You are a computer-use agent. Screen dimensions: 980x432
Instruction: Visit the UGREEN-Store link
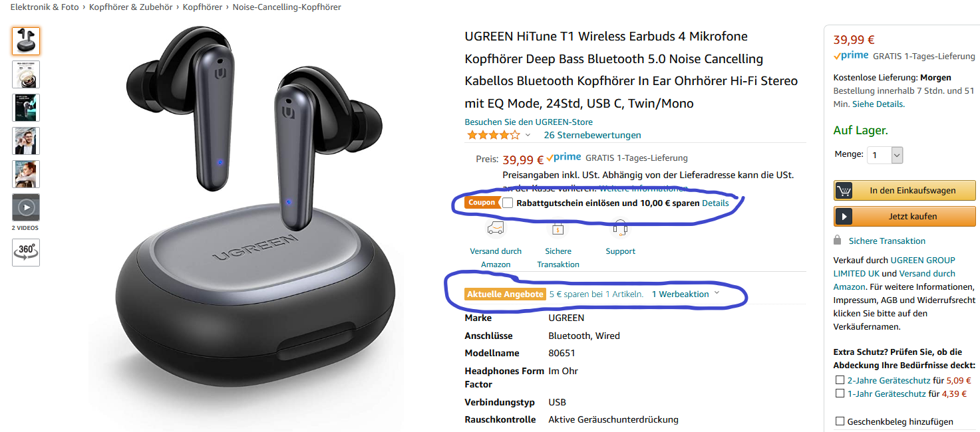[529, 122]
